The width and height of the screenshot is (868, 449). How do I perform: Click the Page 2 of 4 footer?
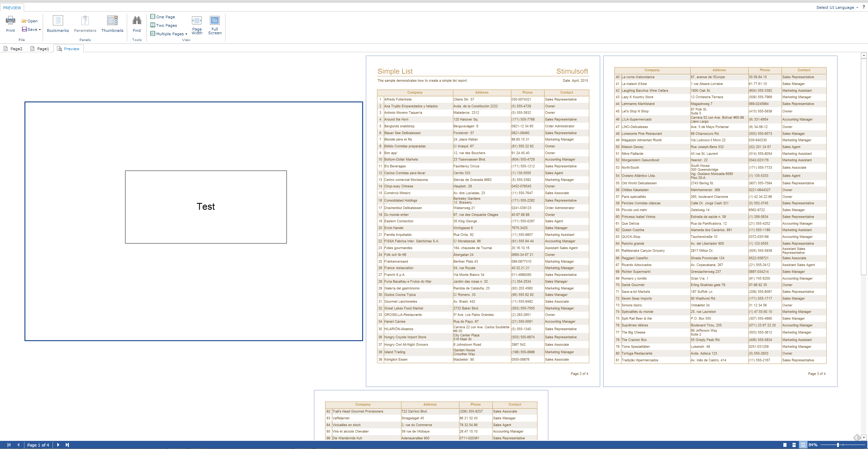click(579, 374)
